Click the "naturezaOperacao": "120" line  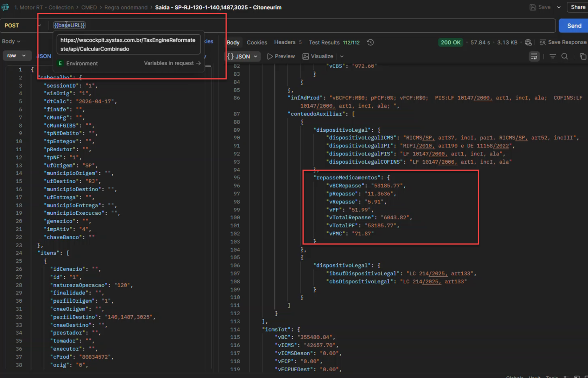[91, 285]
